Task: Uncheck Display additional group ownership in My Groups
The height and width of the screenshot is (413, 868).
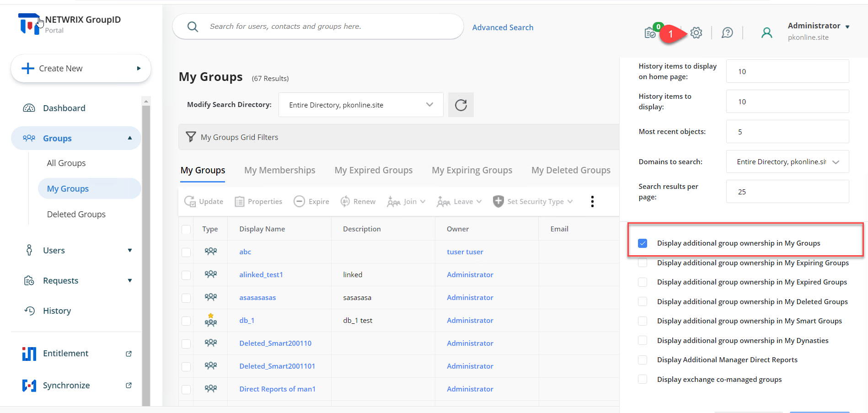Action: point(643,243)
